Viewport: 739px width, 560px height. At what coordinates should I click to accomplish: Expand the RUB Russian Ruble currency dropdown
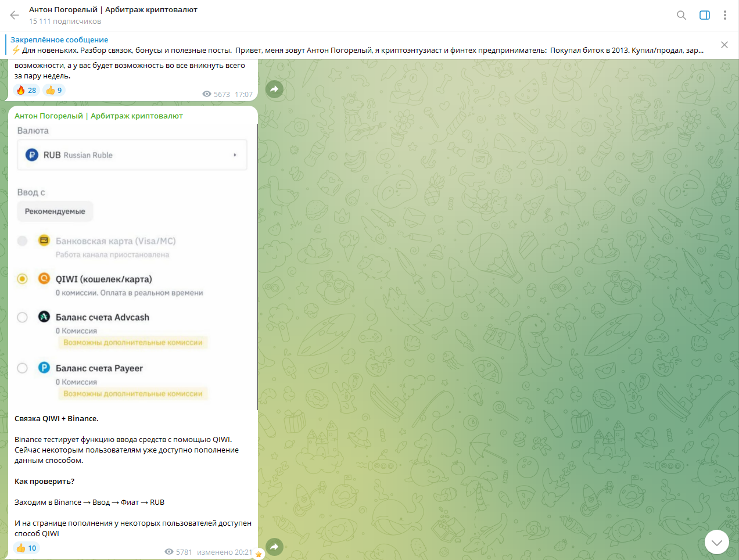132,155
